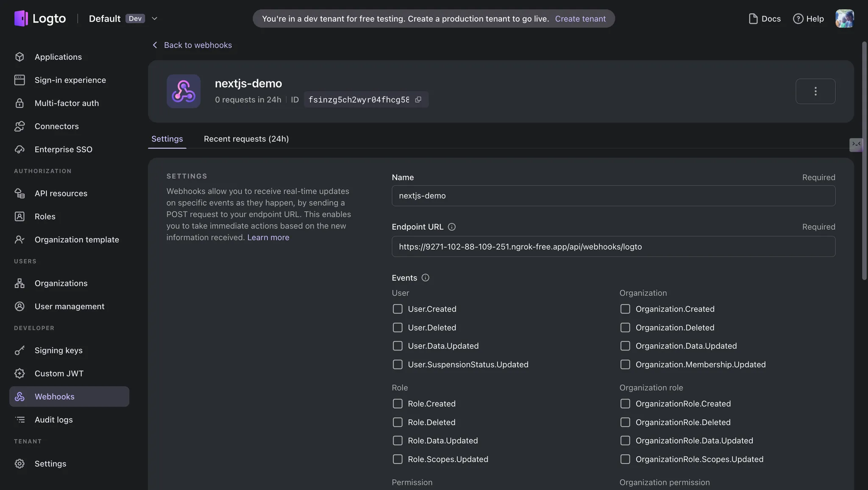This screenshot has height=490, width=868.
Task: Open the Learn more link
Action: 267,237
